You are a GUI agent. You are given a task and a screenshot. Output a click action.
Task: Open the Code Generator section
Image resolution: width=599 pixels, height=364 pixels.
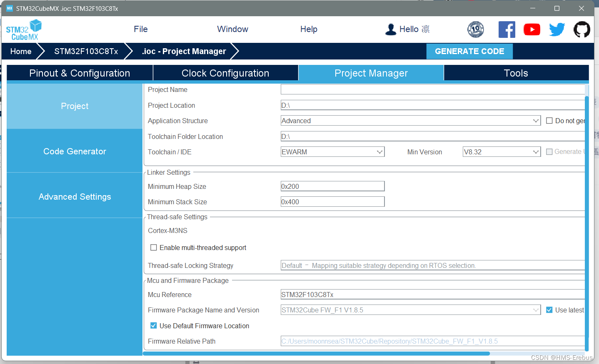point(75,151)
